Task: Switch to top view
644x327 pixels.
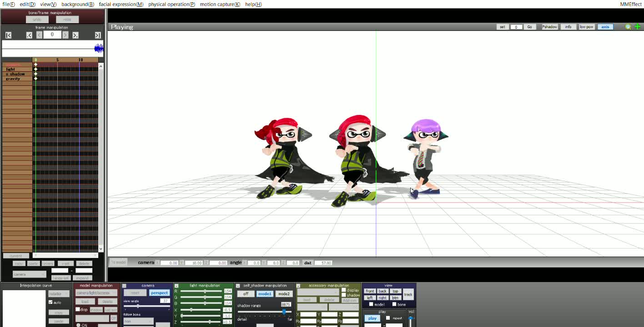Action: (x=395, y=291)
